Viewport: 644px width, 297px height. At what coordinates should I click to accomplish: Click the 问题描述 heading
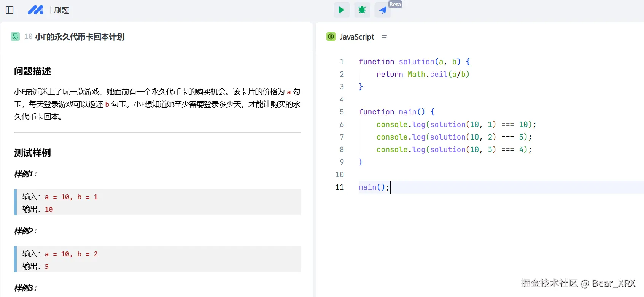click(32, 71)
